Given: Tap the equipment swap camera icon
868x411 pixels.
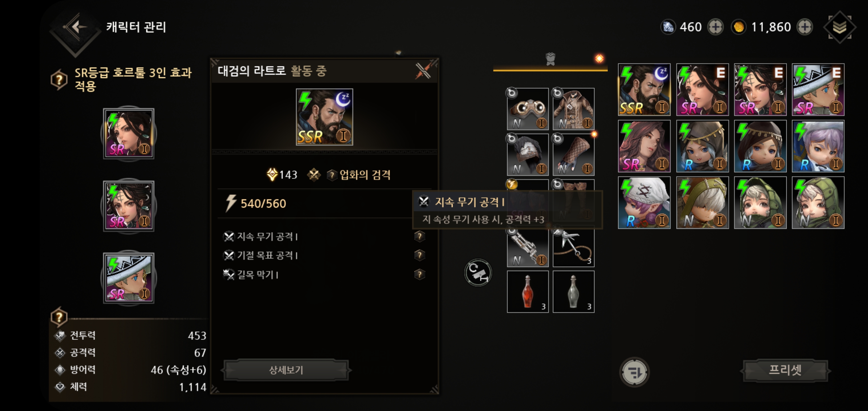Looking at the screenshot, I should (x=478, y=273).
